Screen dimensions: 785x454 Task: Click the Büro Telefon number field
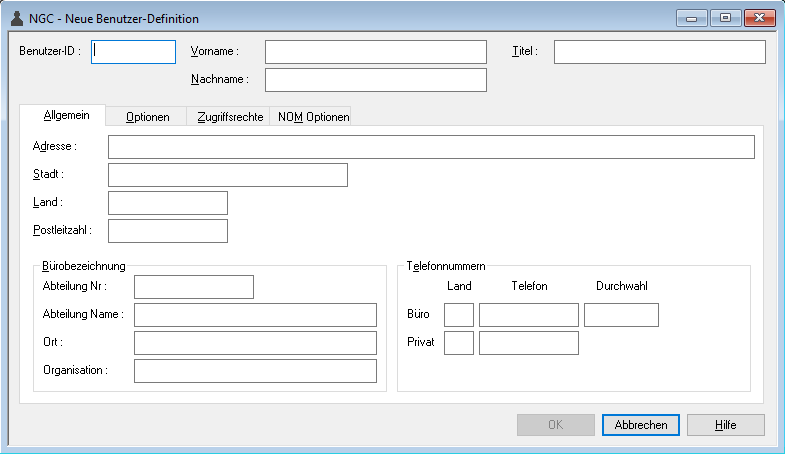tap(528, 315)
